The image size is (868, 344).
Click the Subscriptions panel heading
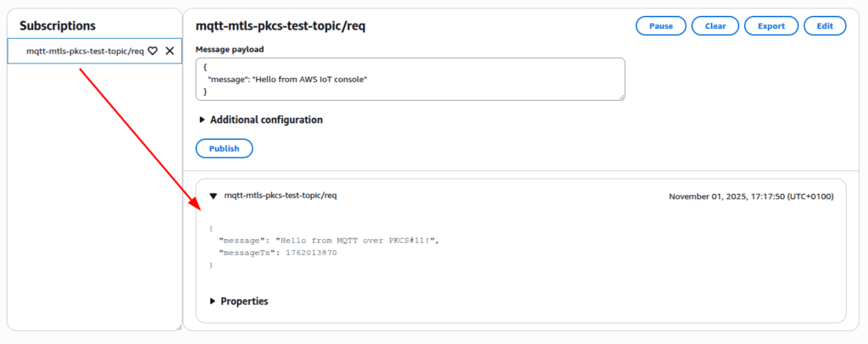pos(58,26)
